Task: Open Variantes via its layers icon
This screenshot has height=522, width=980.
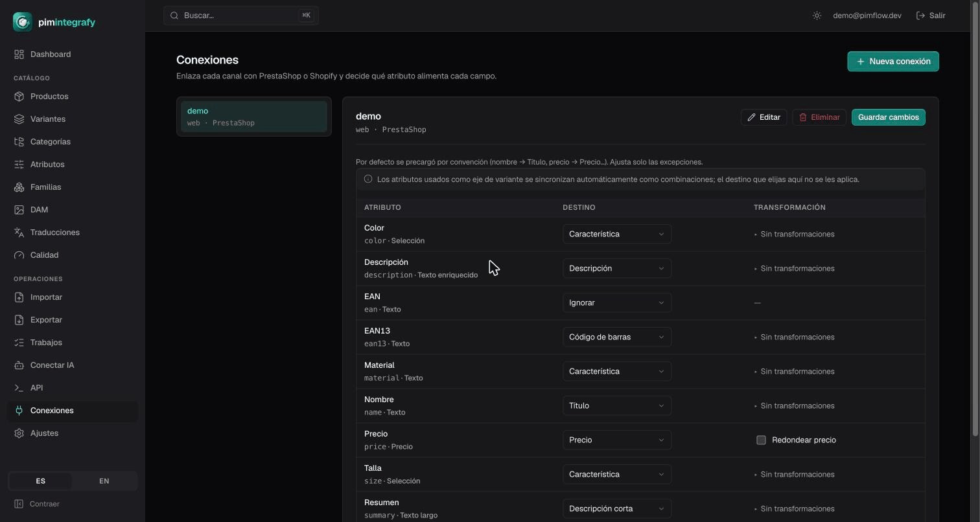Action: pos(19,119)
